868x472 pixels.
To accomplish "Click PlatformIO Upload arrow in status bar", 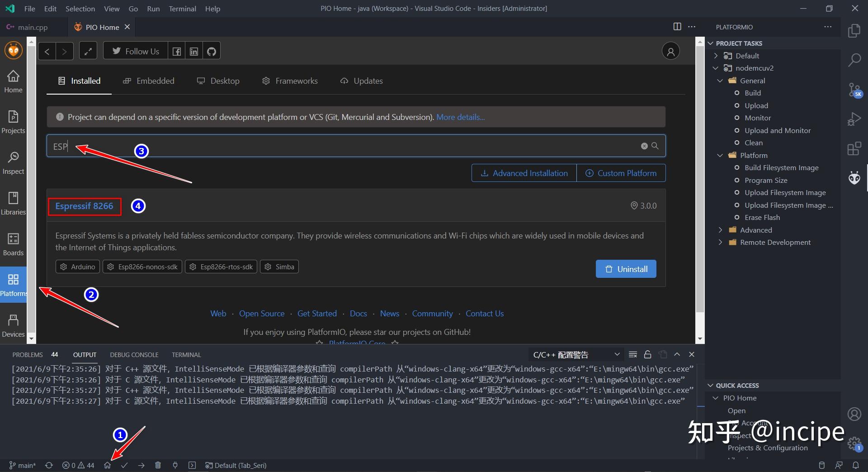I will (x=141, y=465).
